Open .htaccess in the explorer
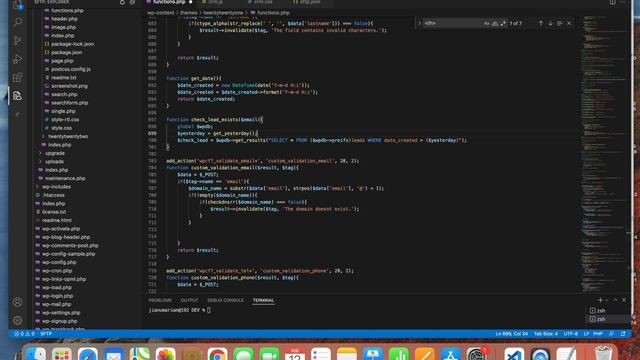The width and height of the screenshot is (640, 360). (x=53, y=195)
